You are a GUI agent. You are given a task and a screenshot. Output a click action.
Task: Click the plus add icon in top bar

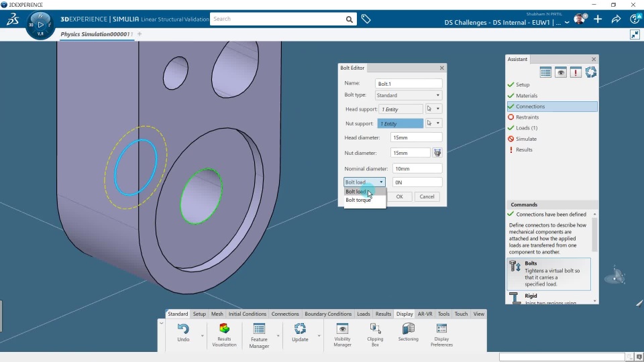(x=598, y=19)
